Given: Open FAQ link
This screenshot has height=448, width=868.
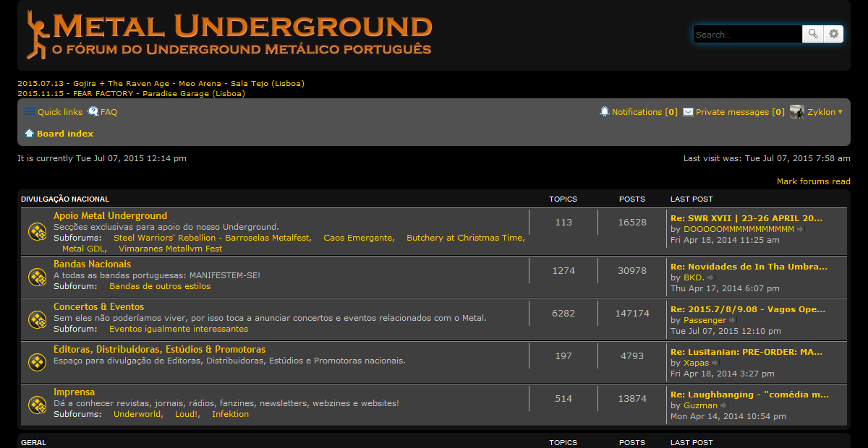Looking at the screenshot, I should (x=109, y=112).
